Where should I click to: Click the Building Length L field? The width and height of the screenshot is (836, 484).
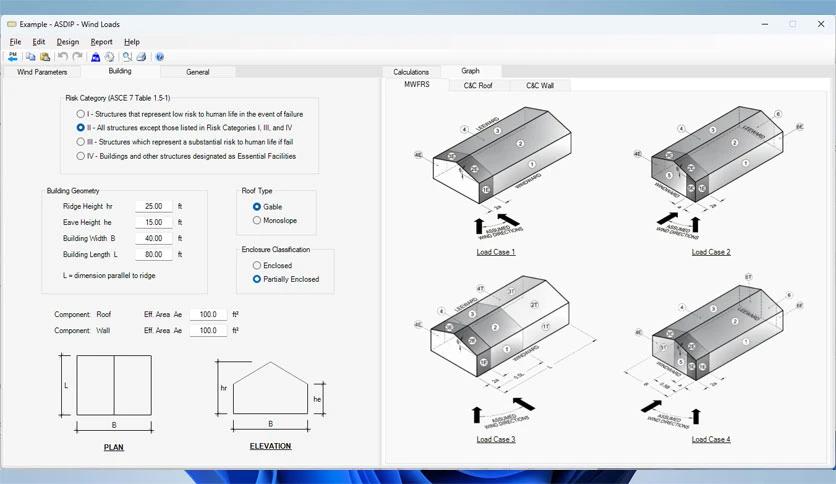click(153, 255)
